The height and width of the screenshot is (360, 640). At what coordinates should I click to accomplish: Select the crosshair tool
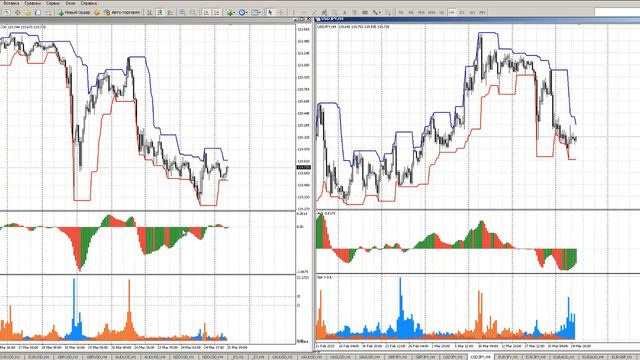click(x=281, y=13)
